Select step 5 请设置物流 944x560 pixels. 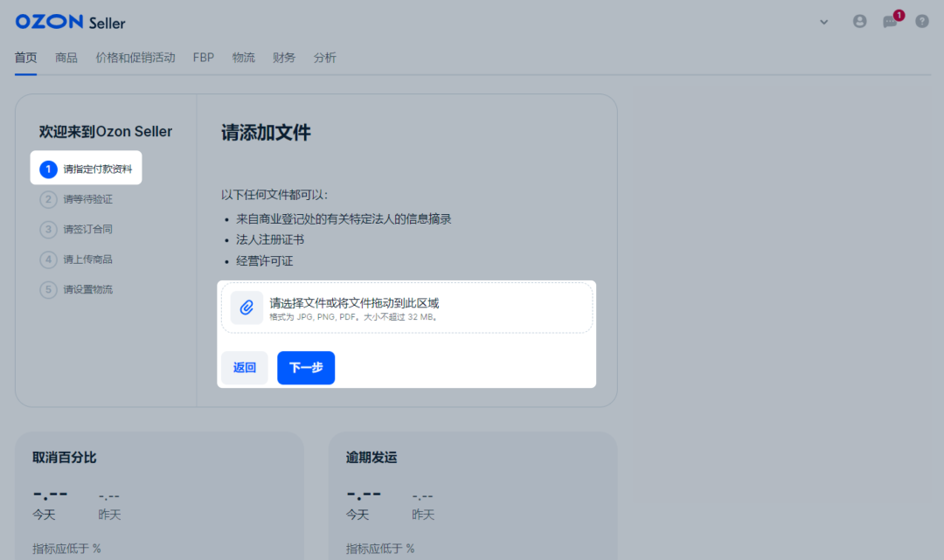(x=76, y=289)
